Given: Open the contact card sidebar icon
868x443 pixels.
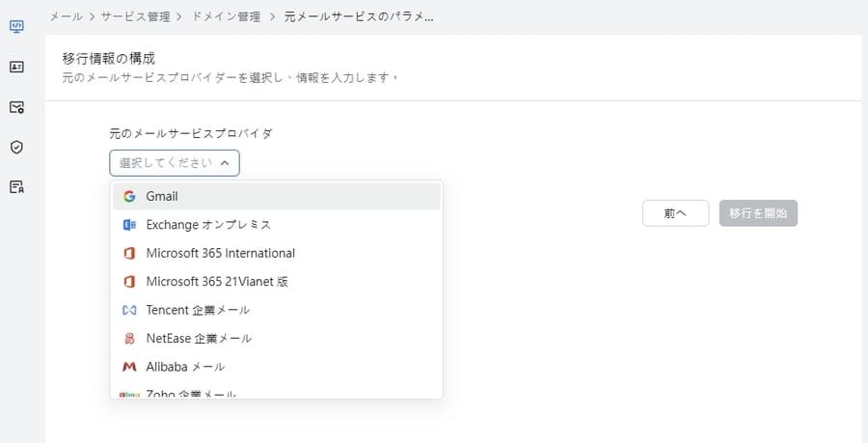Looking at the screenshot, I should 16,67.
